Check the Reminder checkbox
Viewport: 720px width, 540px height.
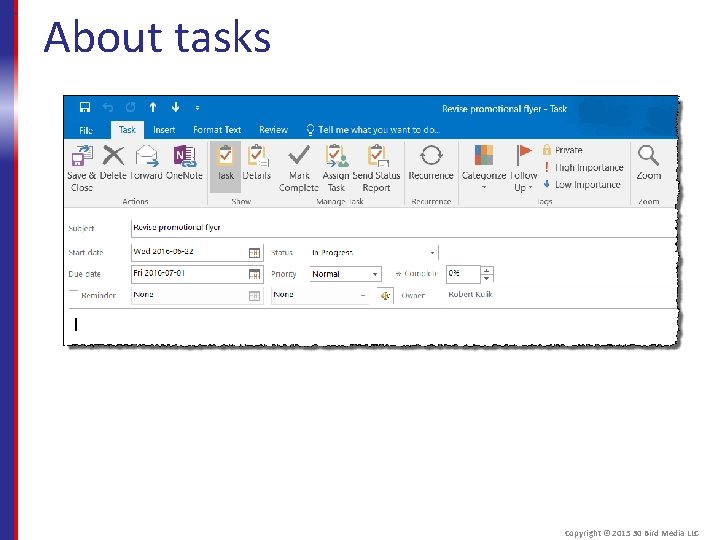[73, 294]
